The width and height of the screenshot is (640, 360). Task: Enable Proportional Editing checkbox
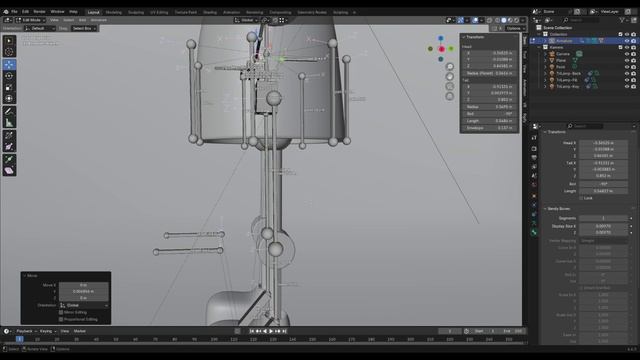[61, 320]
